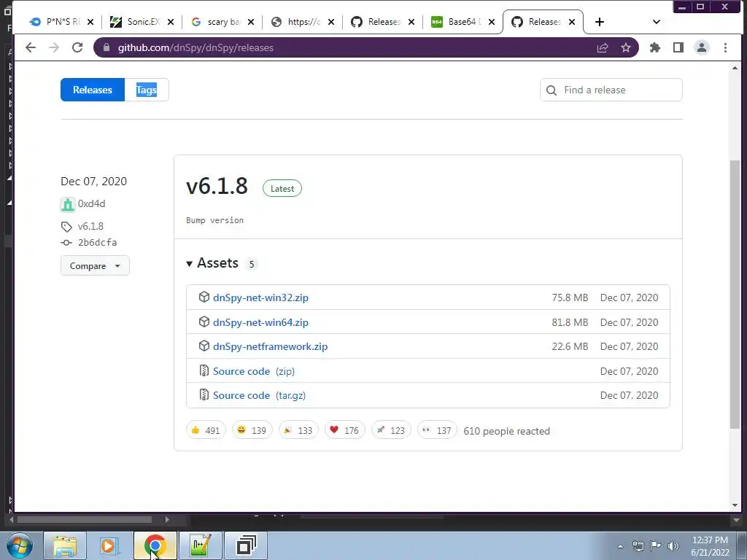
Task: Click file-zip icon next to Source code (zip)
Action: point(204,370)
